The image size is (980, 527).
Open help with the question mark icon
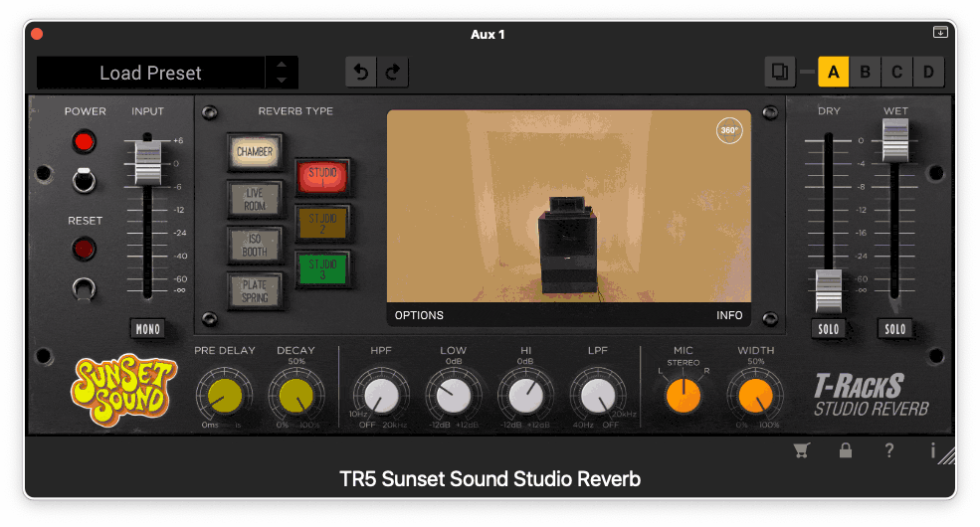point(889,450)
